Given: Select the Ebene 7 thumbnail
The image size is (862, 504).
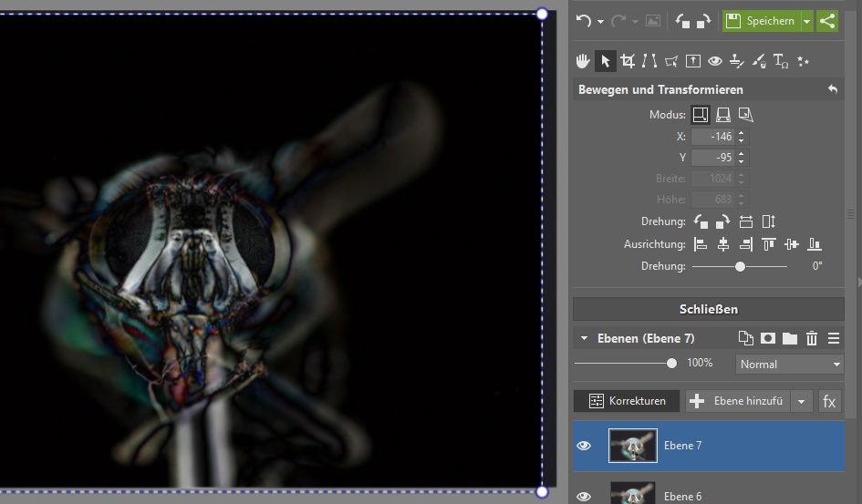Looking at the screenshot, I should coord(633,446).
